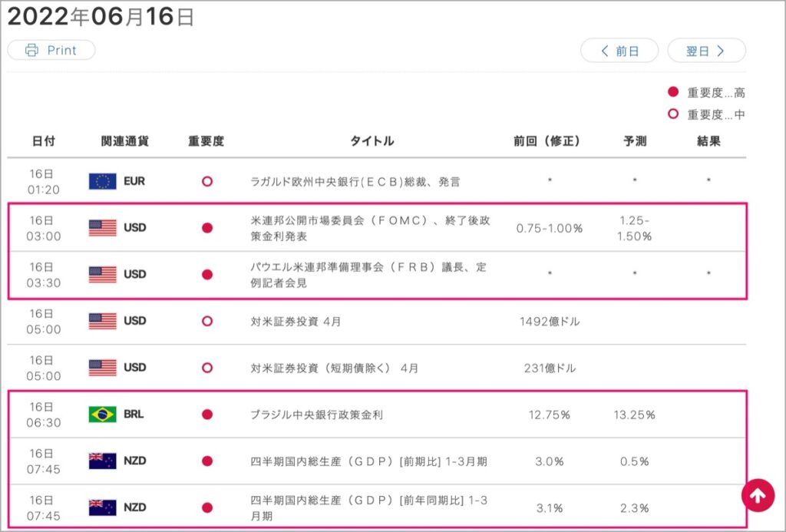
Task: Click 対米証券投資（短期債除く）title
Action: [335, 368]
